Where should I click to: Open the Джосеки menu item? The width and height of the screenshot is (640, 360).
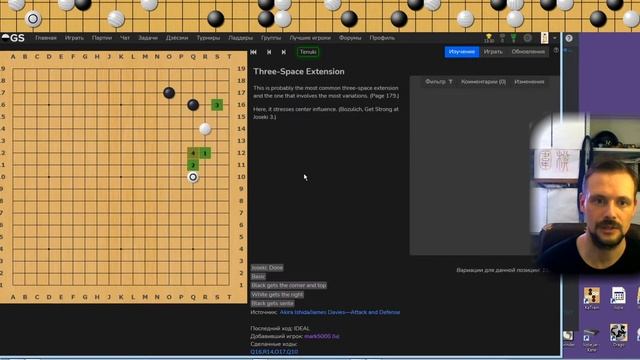[177, 38]
